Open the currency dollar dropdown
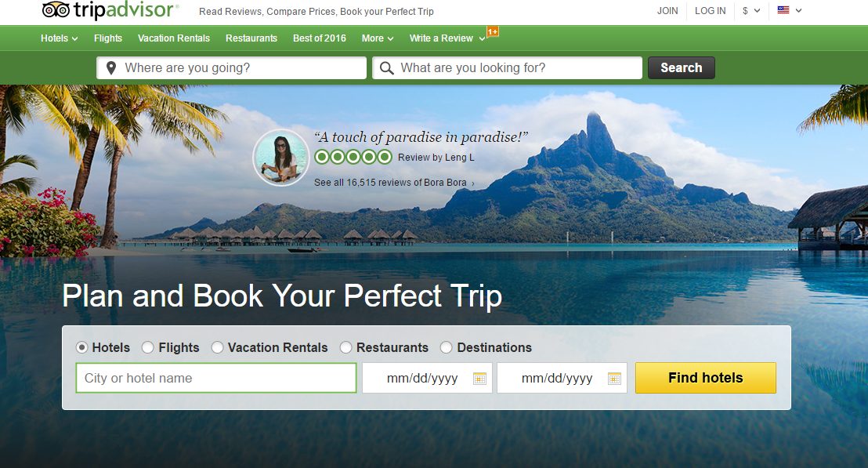This screenshot has height=468, width=868. pos(751,10)
